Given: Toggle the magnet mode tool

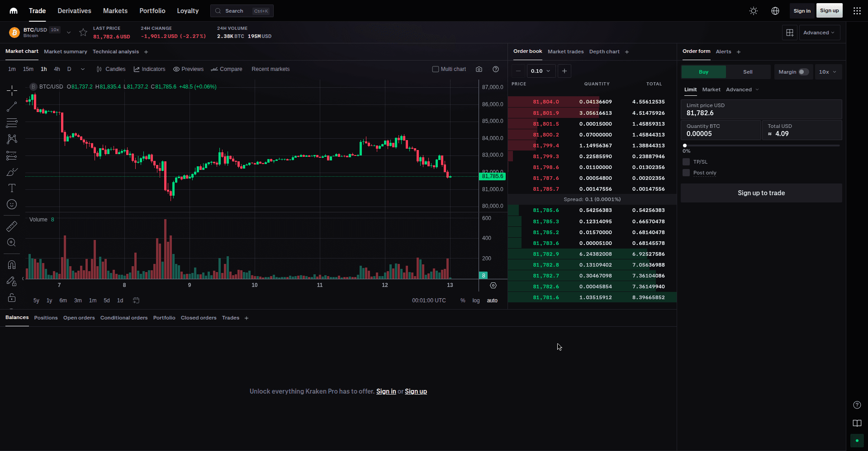Looking at the screenshot, I should 12,265.
